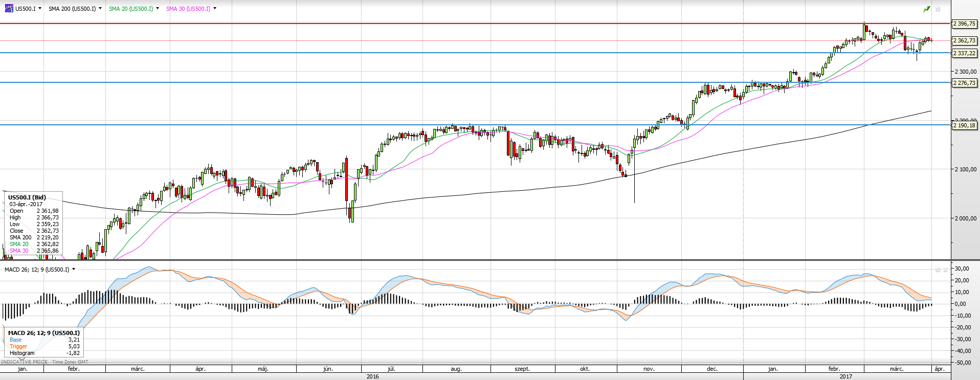Click the US500.I instrument icon
The image size is (980, 380).
pyautogui.click(x=9, y=8)
